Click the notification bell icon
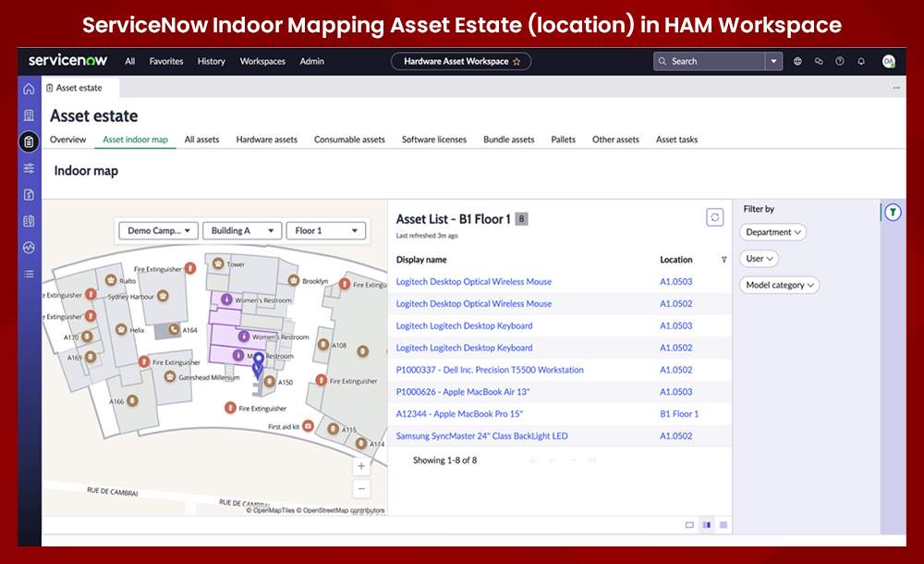 [x=860, y=61]
